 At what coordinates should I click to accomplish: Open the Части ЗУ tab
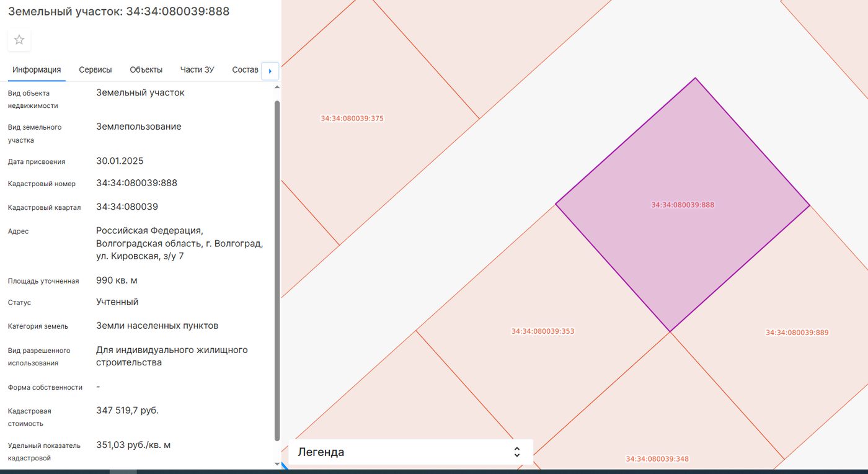point(197,69)
